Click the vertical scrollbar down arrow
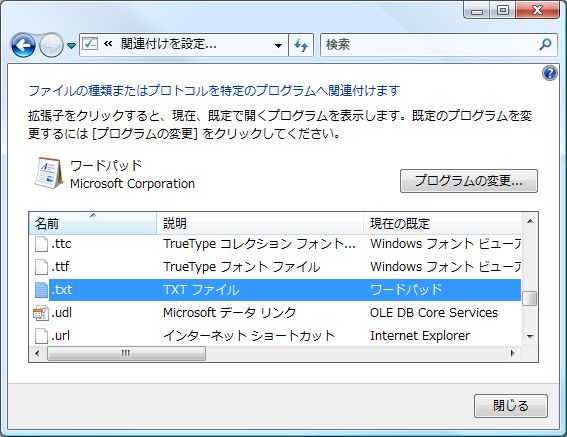The image size is (567, 437). 530,337
